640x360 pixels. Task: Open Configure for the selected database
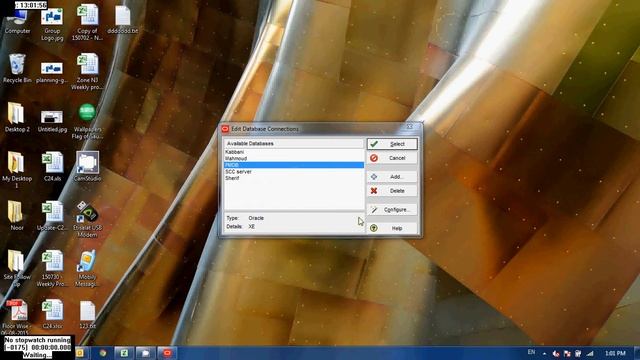click(392, 209)
